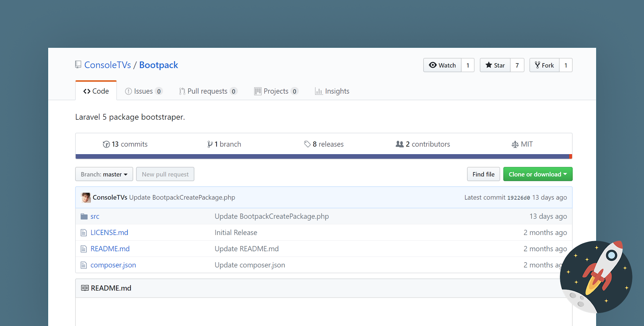Open the Bootpack repository link
The width and height of the screenshot is (644, 326).
(158, 65)
